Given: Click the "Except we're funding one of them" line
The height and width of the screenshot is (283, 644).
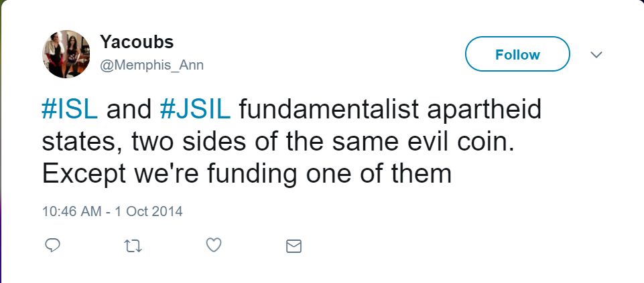Looking at the screenshot, I should pyautogui.click(x=246, y=173).
